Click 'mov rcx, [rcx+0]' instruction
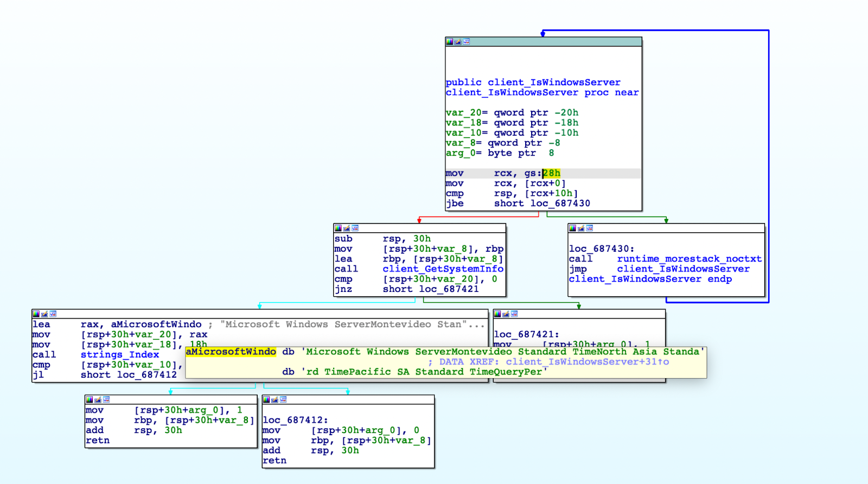The width and height of the screenshot is (868, 484). coord(506,183)
